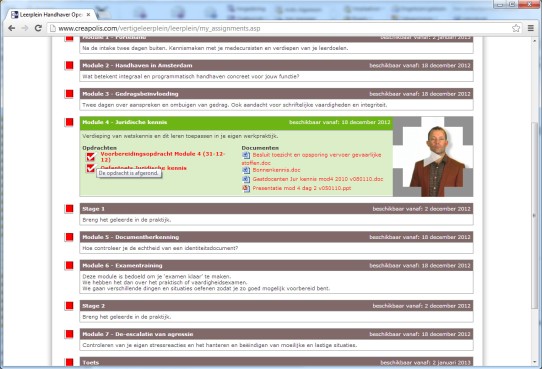Select the Leerplein Handhaver browser tab

51,15
